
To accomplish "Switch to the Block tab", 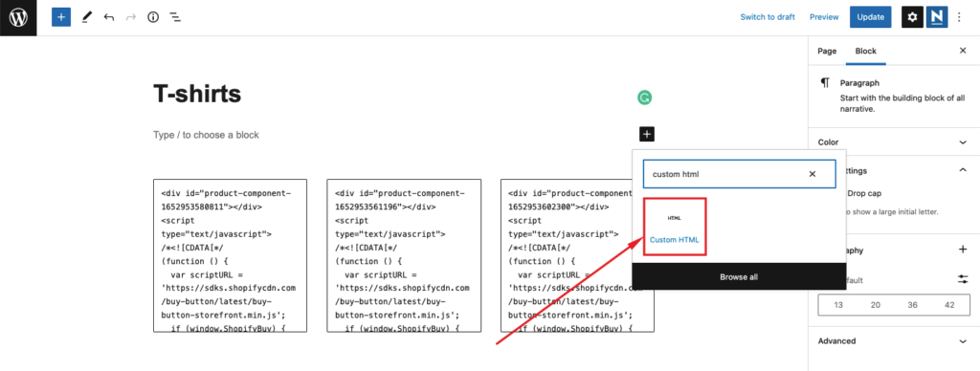I will [865, 52].
